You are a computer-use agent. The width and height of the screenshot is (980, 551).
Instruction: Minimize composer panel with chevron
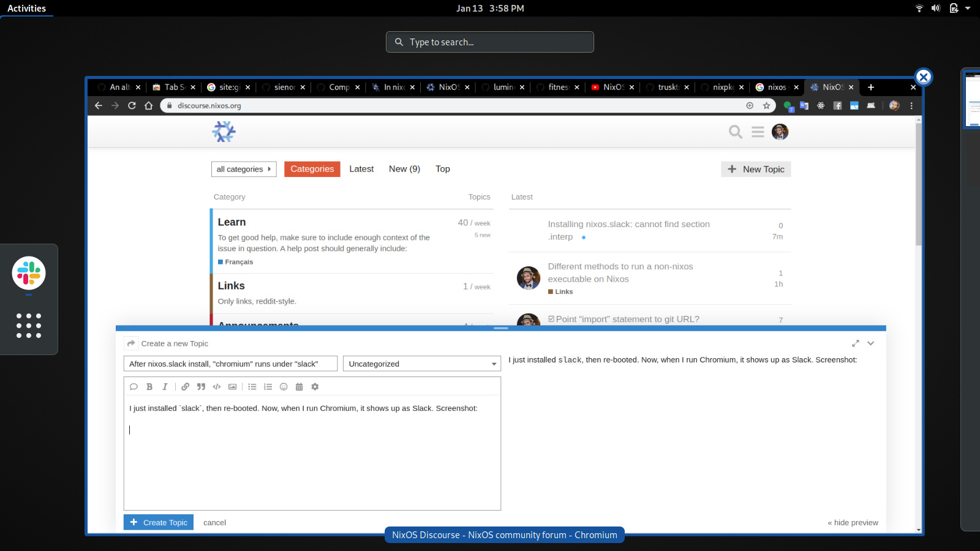(871, 343)
